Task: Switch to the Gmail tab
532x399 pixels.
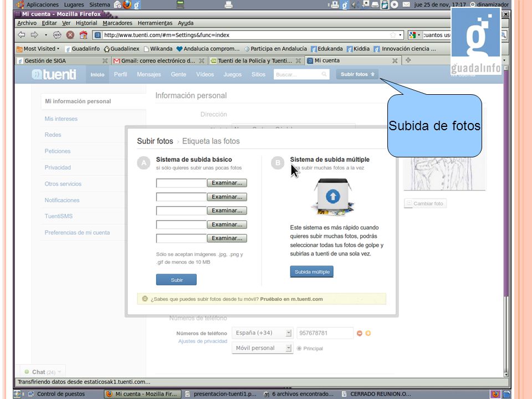Action: click(158, 61)
